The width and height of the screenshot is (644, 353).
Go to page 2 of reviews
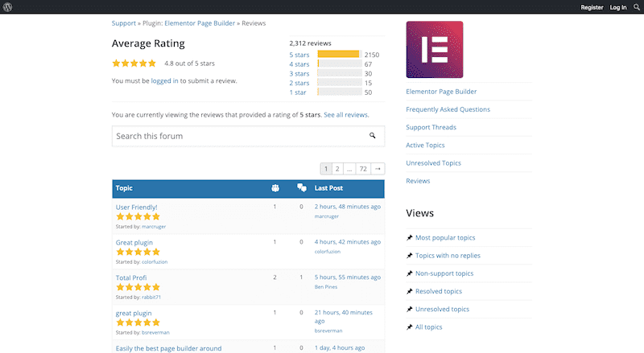click(337, 169)
